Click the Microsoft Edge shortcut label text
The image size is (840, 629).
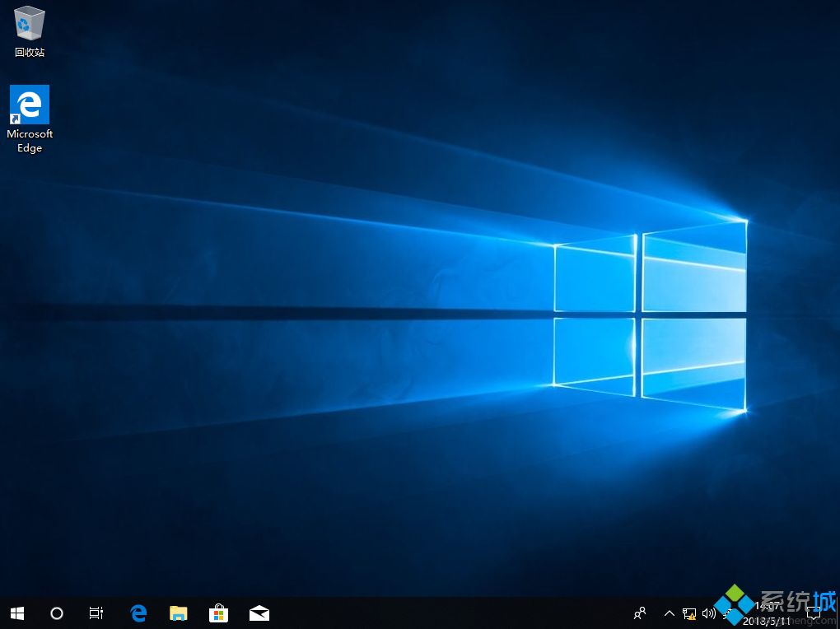(30, 141)
